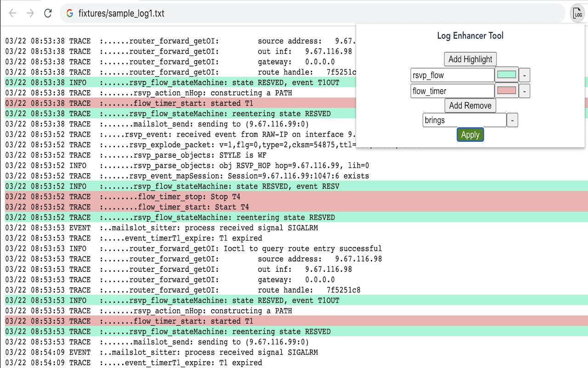
Task: Click the 08:53:53 'flow_timer_start: started T1' line
Action: [296, 321]
